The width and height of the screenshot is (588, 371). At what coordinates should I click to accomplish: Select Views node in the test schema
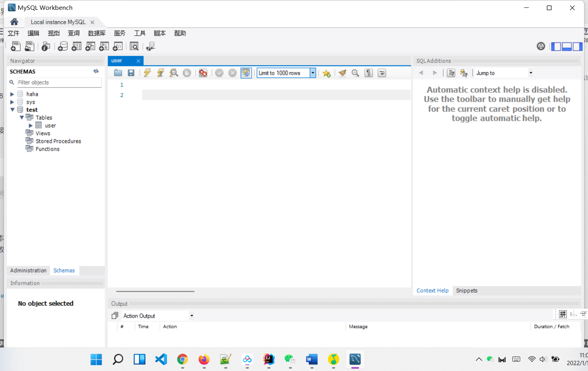(43, 133)
